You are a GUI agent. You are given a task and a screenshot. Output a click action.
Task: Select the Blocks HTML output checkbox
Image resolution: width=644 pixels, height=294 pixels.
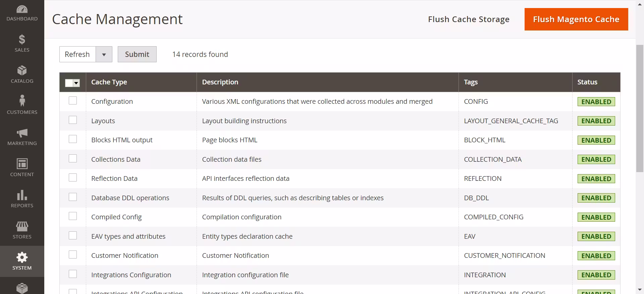tap(73, 139)
